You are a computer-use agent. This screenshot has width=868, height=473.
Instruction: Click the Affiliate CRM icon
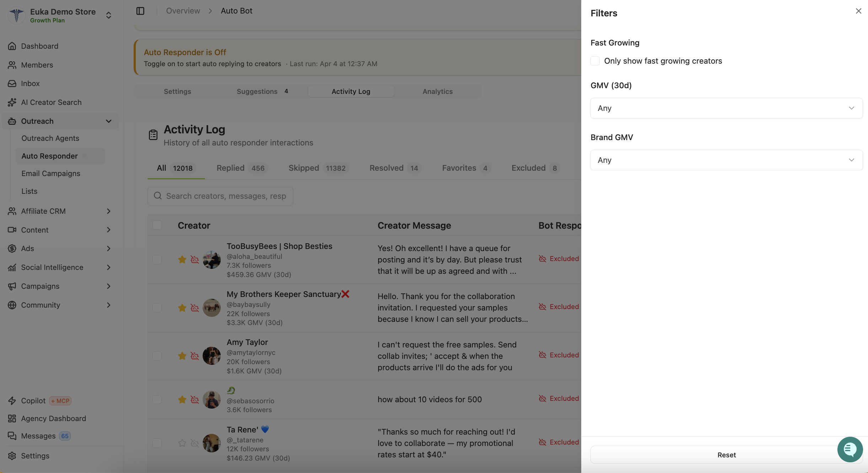12,211
